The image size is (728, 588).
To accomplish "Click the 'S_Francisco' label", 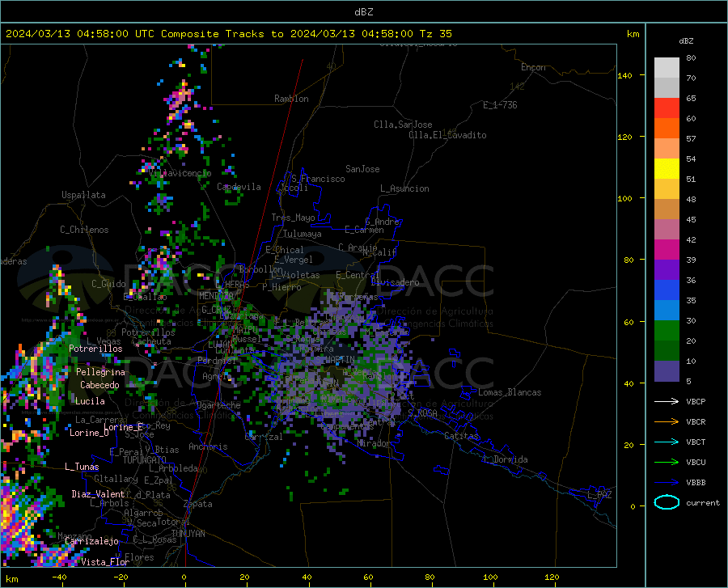I will point(319,179).
